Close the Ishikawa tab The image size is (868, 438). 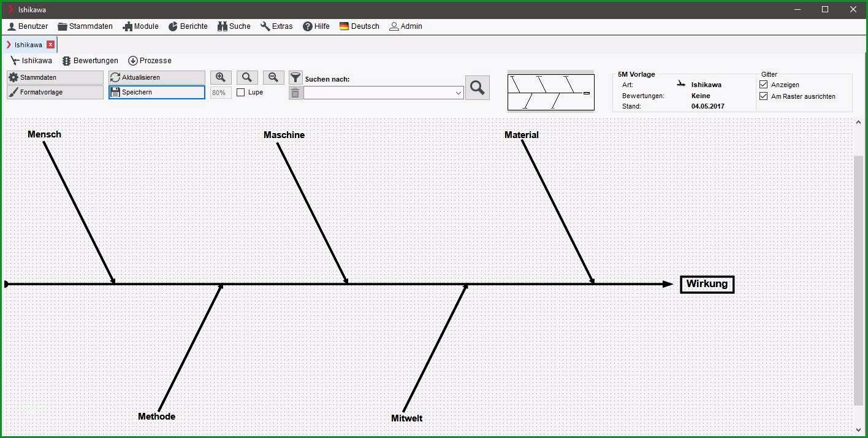[x=51, y=45]
